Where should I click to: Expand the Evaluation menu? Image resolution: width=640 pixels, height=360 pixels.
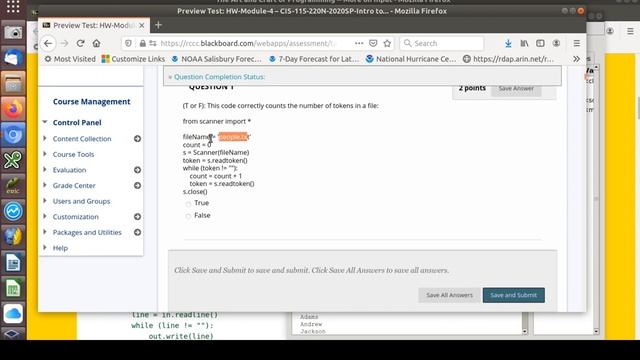pyautogui.click(x=45, y=169)
